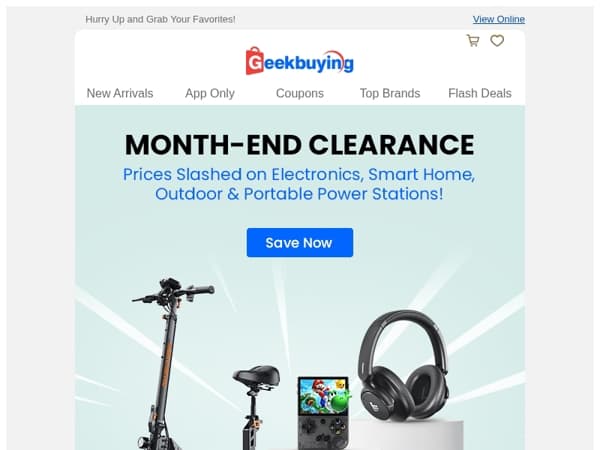Click the MONTH-END CLEARANCE headline
The width and height of the screenshot is (600, 450).
tap(300, 145)
